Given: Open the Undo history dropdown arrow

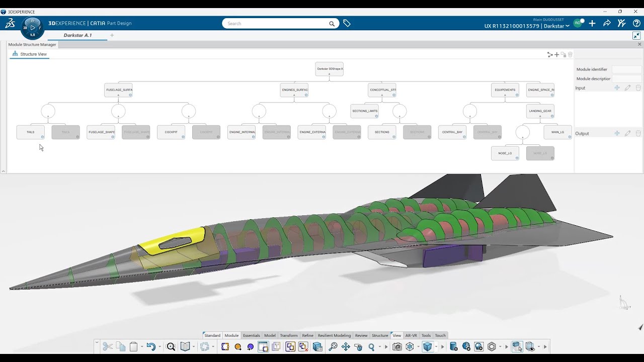Looking at the screenshot, I should pyautogui.click(x=159, y=346).
